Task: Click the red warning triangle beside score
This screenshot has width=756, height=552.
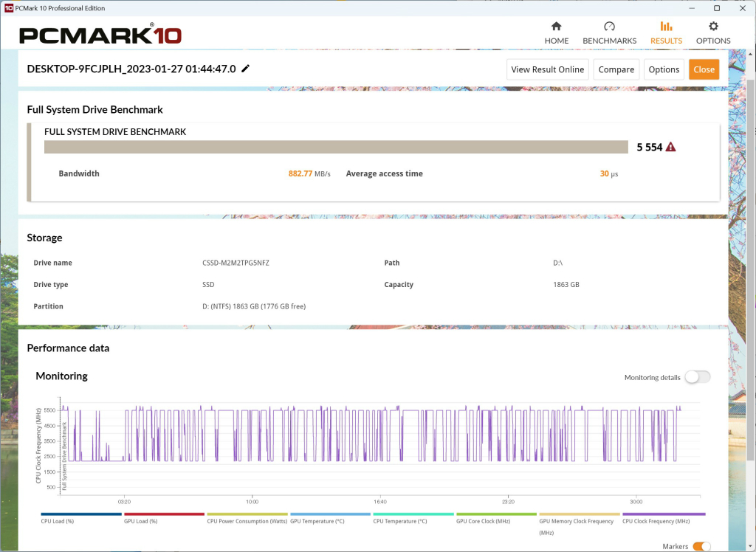Action: 670,147
